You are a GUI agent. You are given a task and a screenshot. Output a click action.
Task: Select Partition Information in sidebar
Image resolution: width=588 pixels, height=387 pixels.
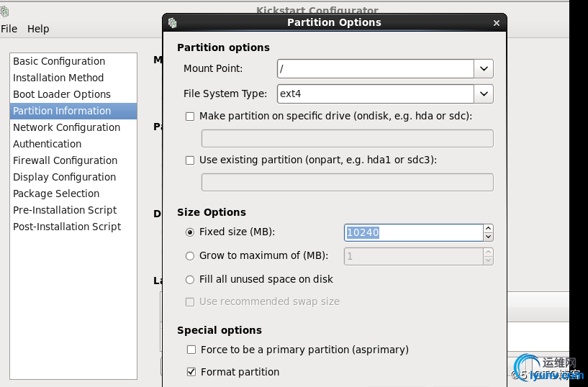pyautogui.click(x=73, y=111)
